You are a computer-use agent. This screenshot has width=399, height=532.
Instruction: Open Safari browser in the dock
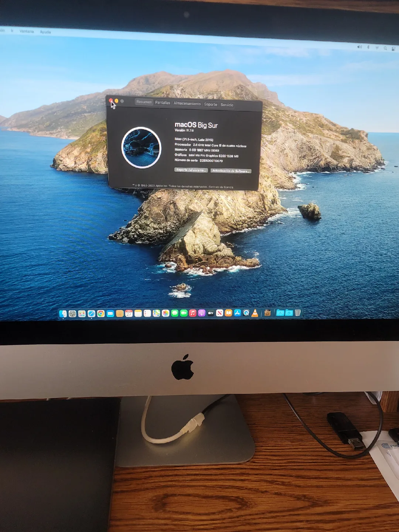tap(91, 314)
